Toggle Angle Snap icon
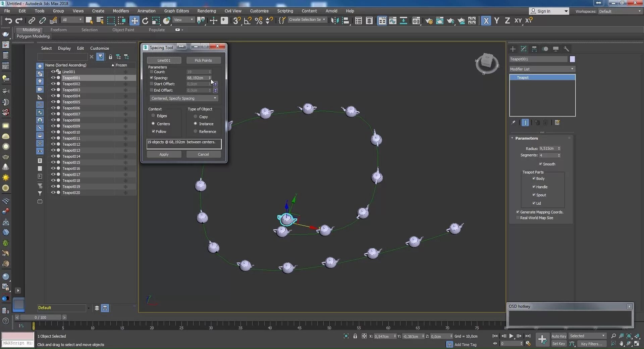 (248, 21)
